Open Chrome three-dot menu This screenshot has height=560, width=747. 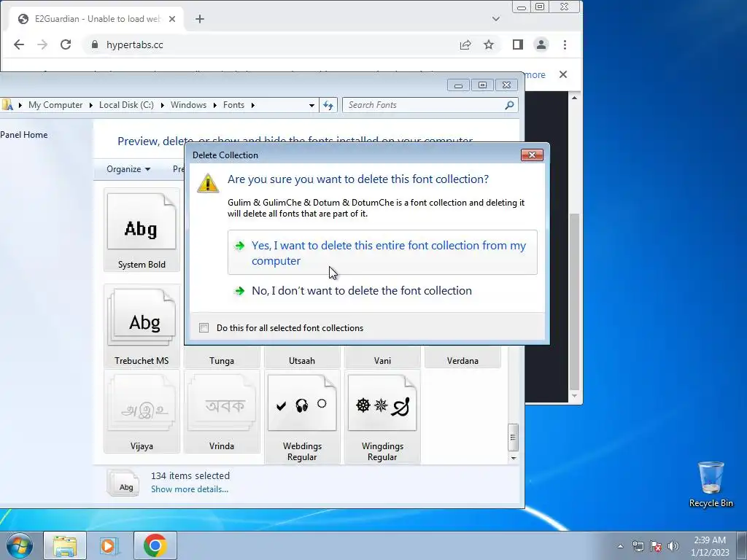[x=565, y=44]
